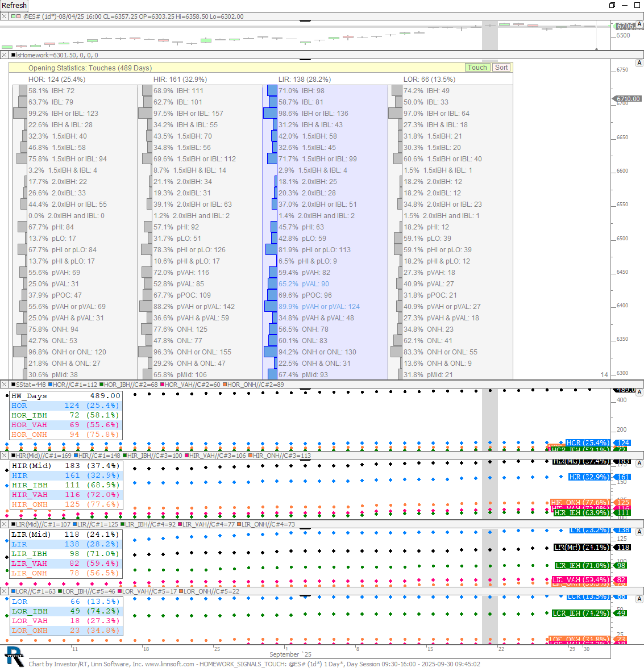Click the Refresh button

[14, 5]
